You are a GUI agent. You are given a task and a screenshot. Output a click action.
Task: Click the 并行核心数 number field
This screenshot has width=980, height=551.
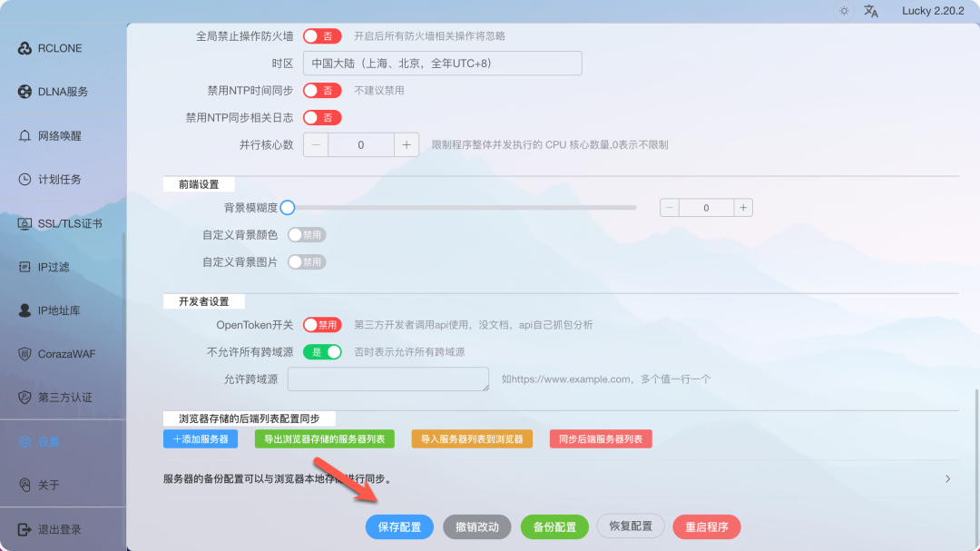pos(361,145)
